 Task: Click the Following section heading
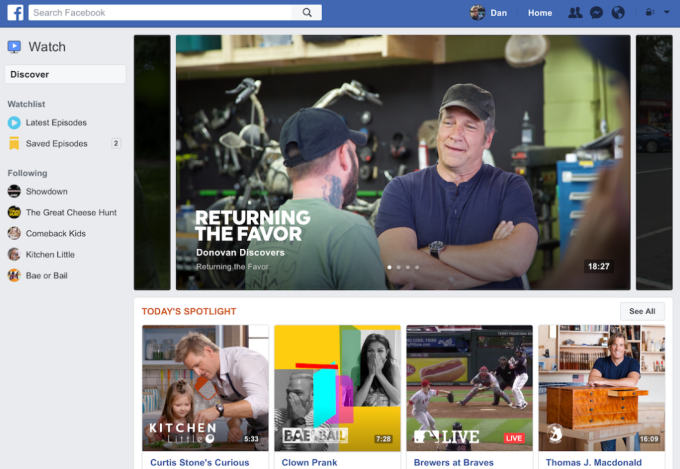point(27,173)
